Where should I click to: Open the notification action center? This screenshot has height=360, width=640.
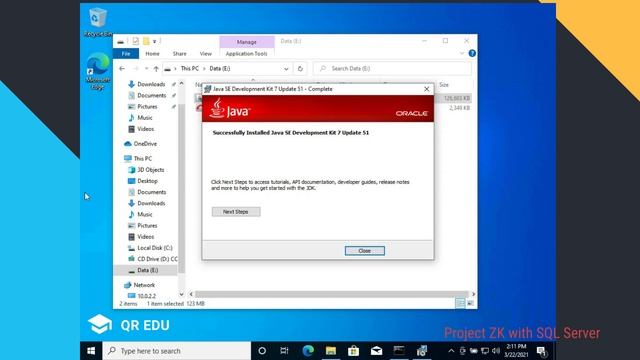coord(542,351)
